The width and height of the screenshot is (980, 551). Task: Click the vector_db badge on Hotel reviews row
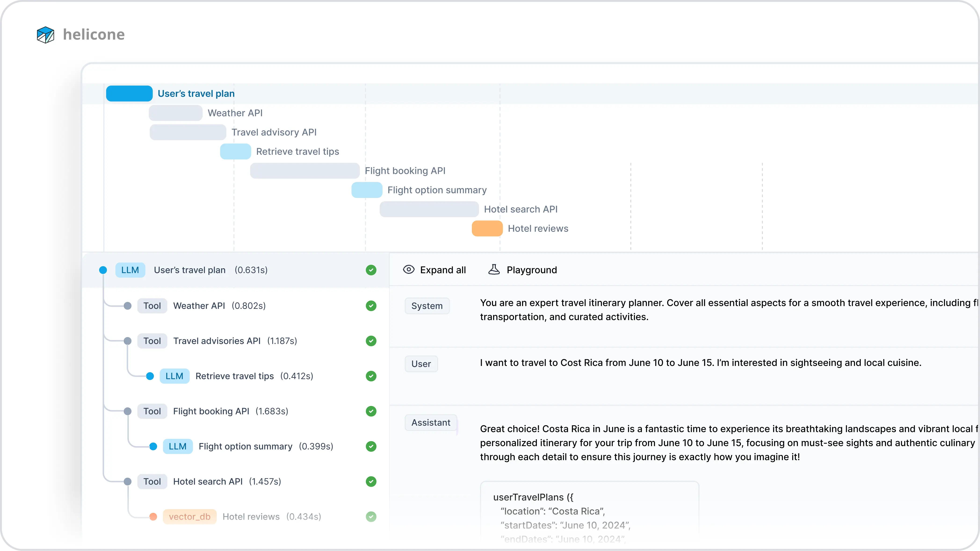(190, 517)
